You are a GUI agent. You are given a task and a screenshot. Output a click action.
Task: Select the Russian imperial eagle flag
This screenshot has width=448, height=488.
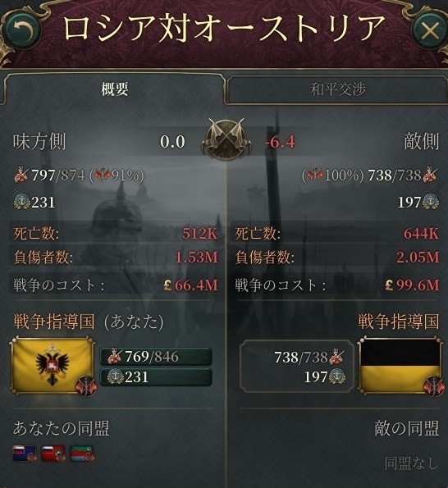[x=53, y=365]
